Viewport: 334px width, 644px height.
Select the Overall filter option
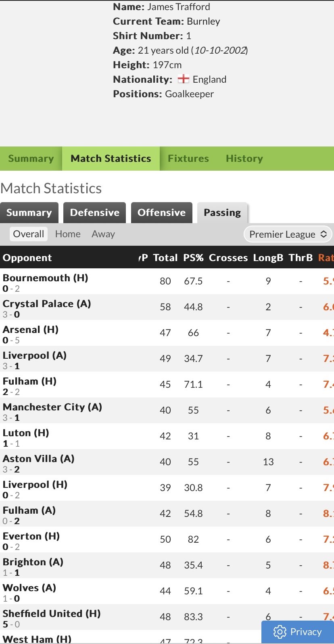pos(29,234)
